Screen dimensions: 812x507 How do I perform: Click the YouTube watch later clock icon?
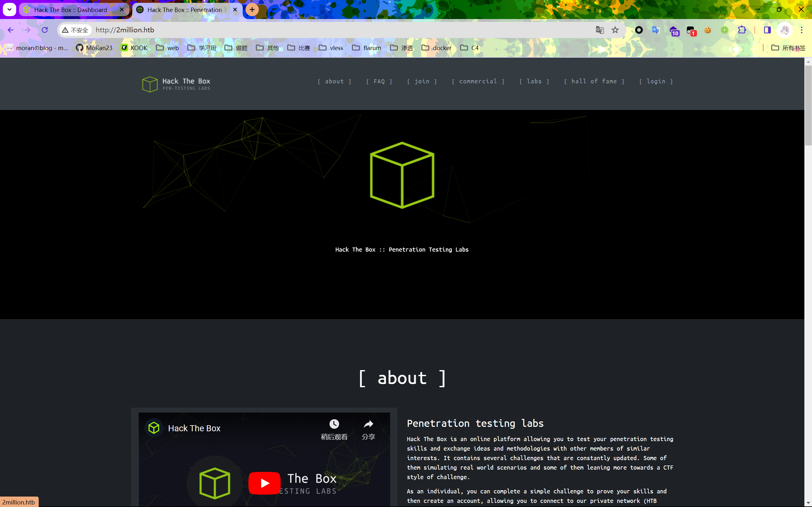334,424
